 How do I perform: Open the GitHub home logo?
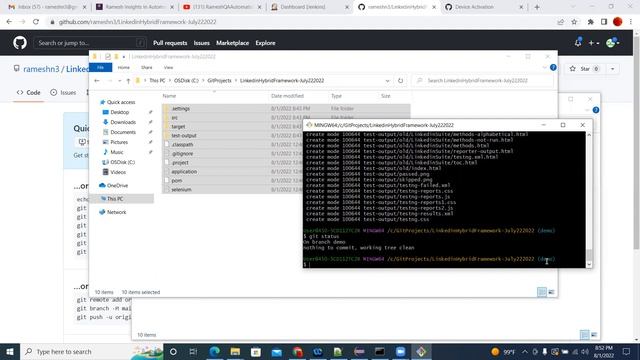(x=20, y=42)
